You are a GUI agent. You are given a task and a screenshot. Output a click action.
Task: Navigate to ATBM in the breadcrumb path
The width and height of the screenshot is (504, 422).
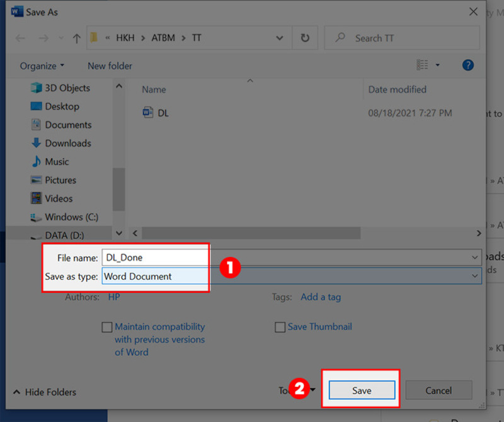pyautogui.click(x=163, y=38)
